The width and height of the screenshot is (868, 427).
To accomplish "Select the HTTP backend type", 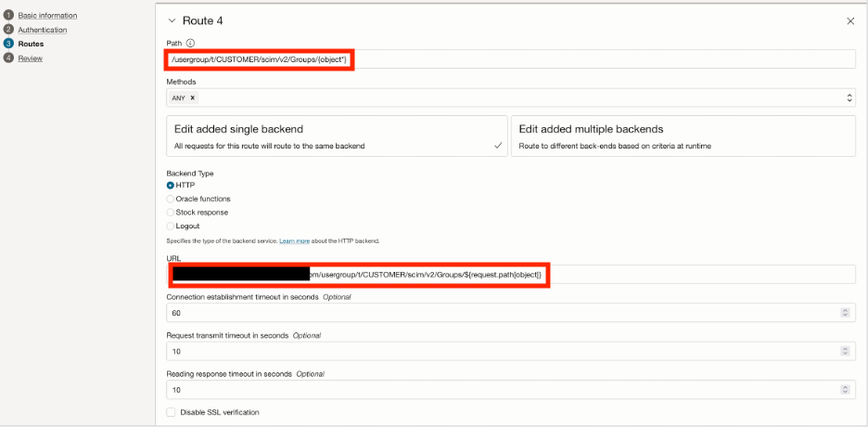I will pyautogui.click(x=171, y=185).
